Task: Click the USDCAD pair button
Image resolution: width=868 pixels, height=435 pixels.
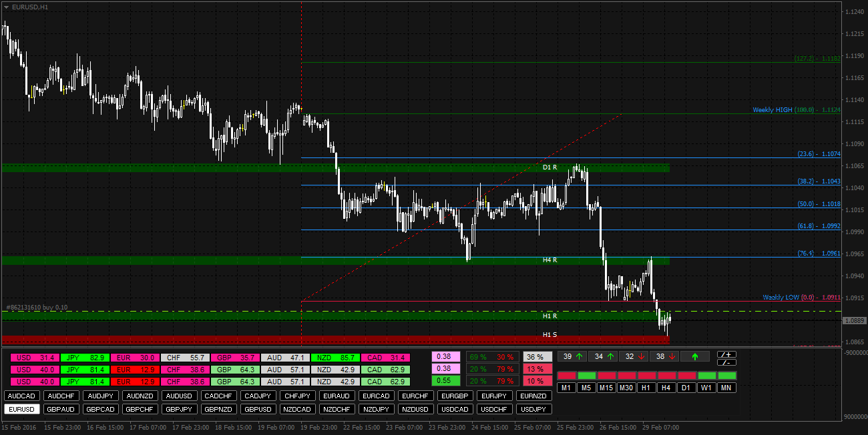Action: tap(455, 409)
